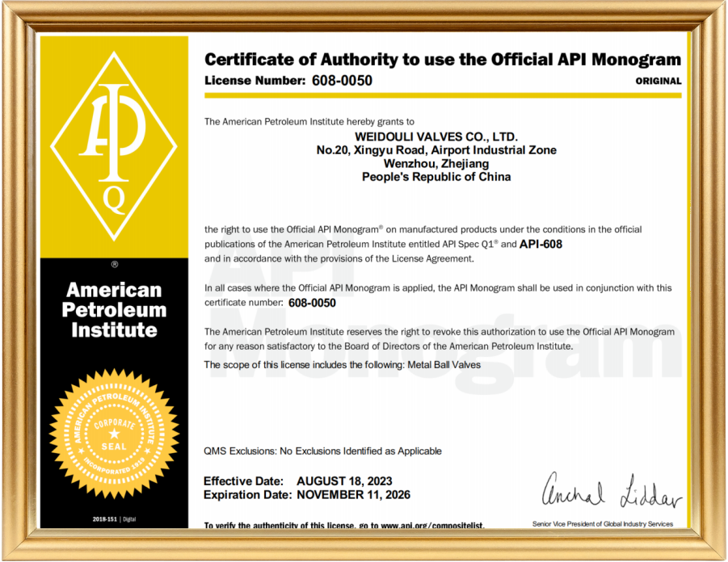
Task: Click 'The American Petroleum Institute hereby grants to'
Action: click(309, 122)
